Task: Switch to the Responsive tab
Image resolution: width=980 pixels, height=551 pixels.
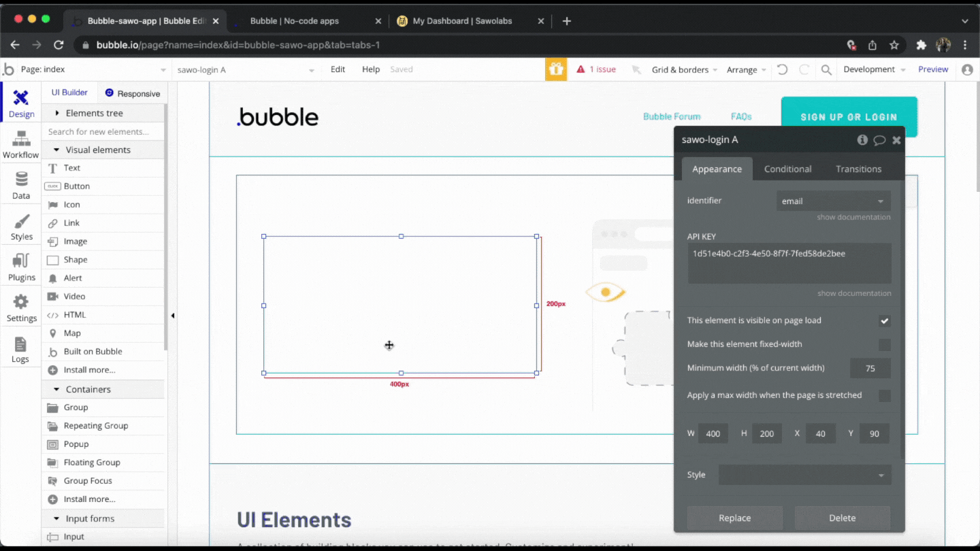Action: tap(133, 93)
